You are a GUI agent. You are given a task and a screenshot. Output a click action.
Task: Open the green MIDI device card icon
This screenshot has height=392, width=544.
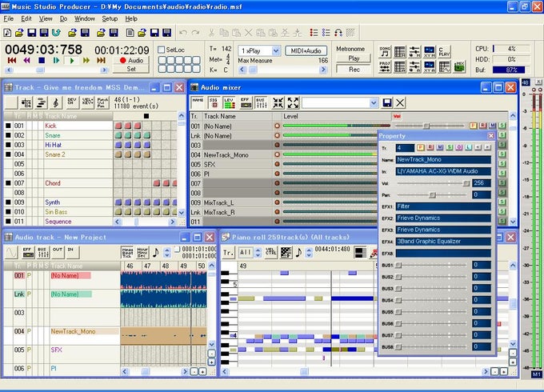point(459,66)
